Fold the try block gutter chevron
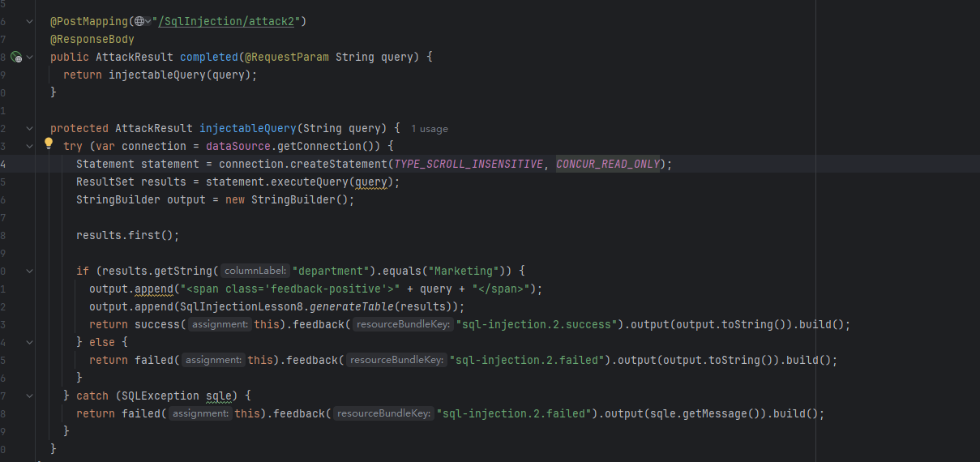This screenshot has width=980, height=462. [x=30, y=146]
